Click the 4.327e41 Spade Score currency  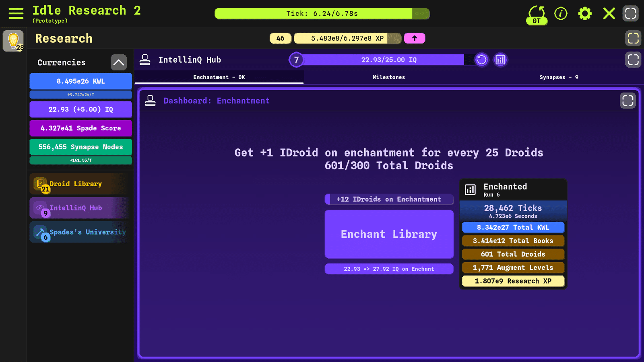coord(81,128)
